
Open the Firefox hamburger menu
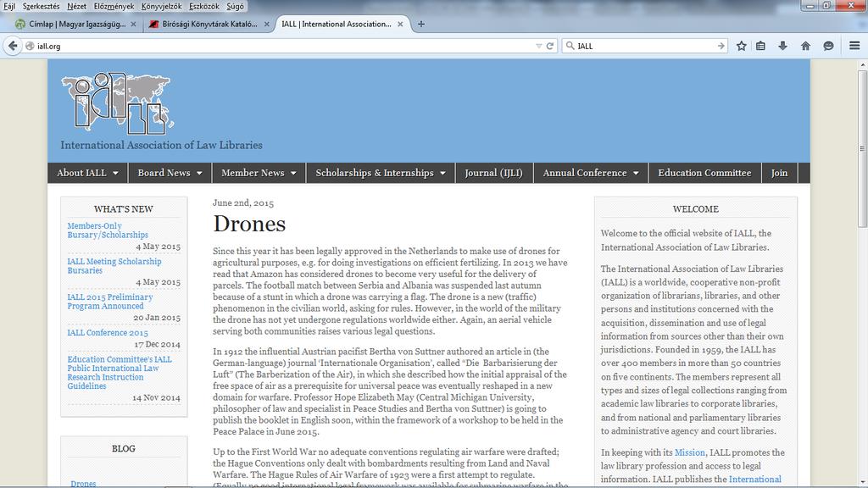coord(854,46)
